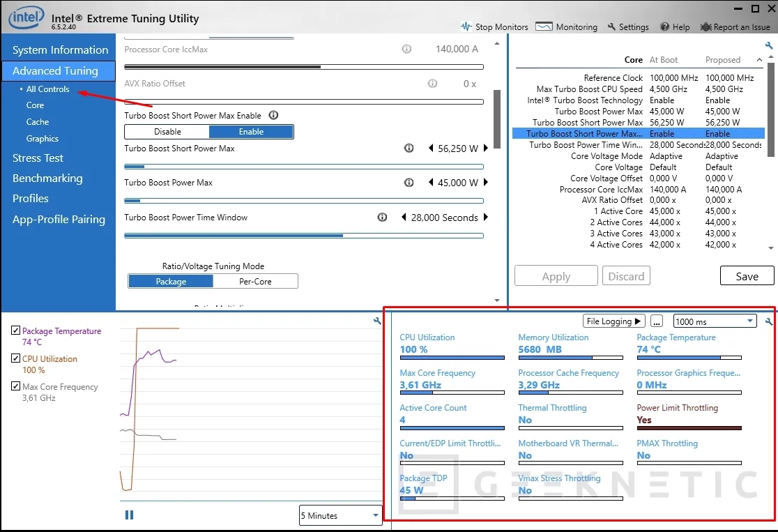Open the System Information section
The image size is (778, 532).
(60, 50)
